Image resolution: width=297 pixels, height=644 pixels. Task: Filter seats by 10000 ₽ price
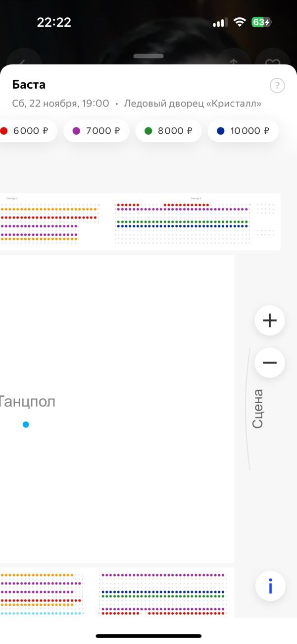243,131
